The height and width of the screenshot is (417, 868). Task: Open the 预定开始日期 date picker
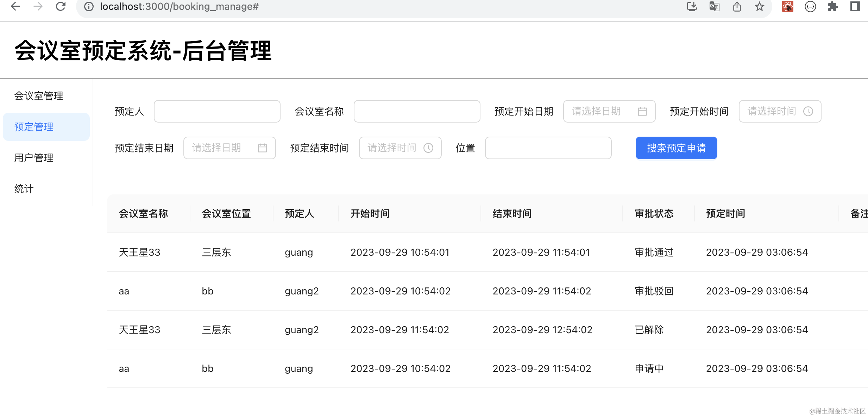tap(609, 111)
